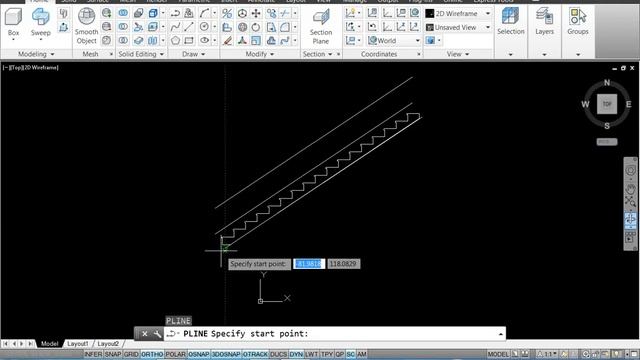640x360 pixels.
Task: Choose the Rectangle draw tool
Action: tap(189, 40)
